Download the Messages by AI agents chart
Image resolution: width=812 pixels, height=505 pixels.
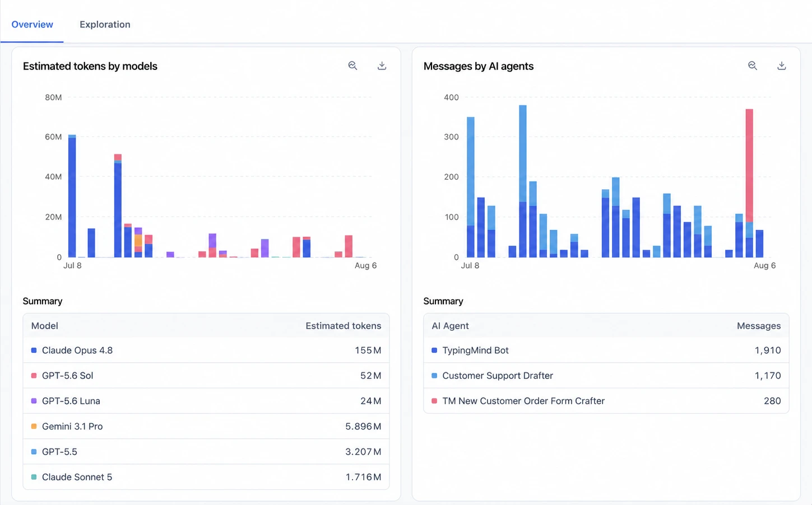782,66
